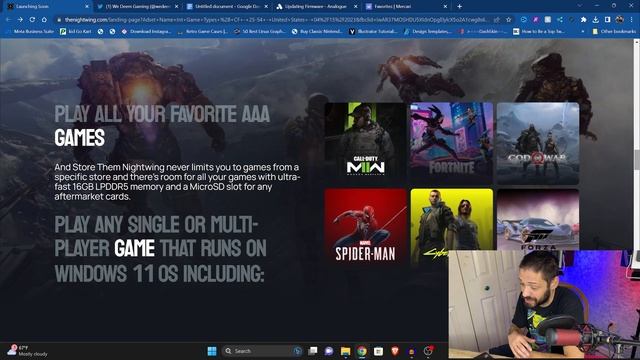
Task: Open the Chrome downloads icon
Action: [596, 20]
